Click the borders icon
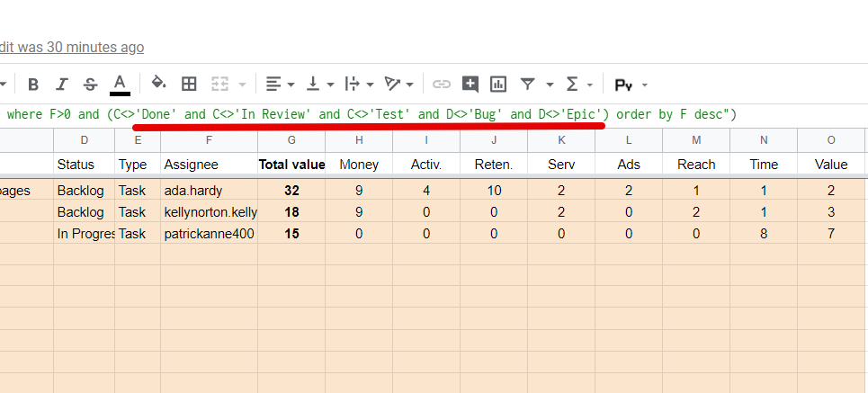Viewport: 868px width, 393px height. (189, 85)
